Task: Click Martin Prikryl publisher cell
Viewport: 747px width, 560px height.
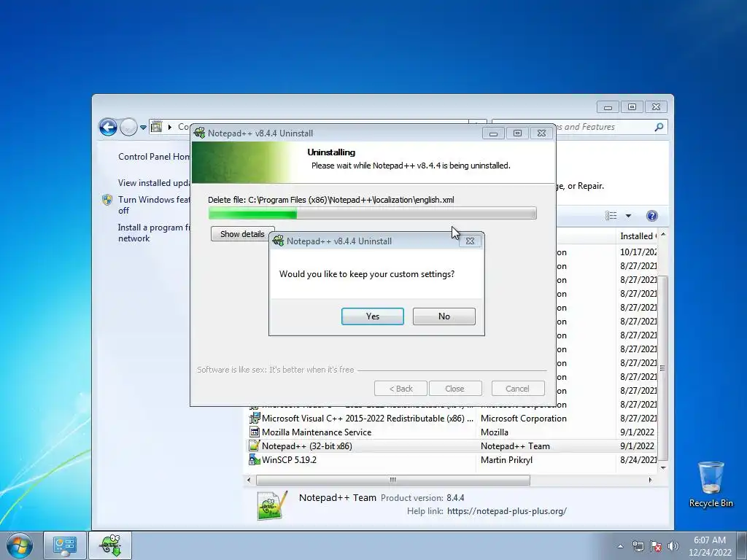Action: [x=506, y=460]
